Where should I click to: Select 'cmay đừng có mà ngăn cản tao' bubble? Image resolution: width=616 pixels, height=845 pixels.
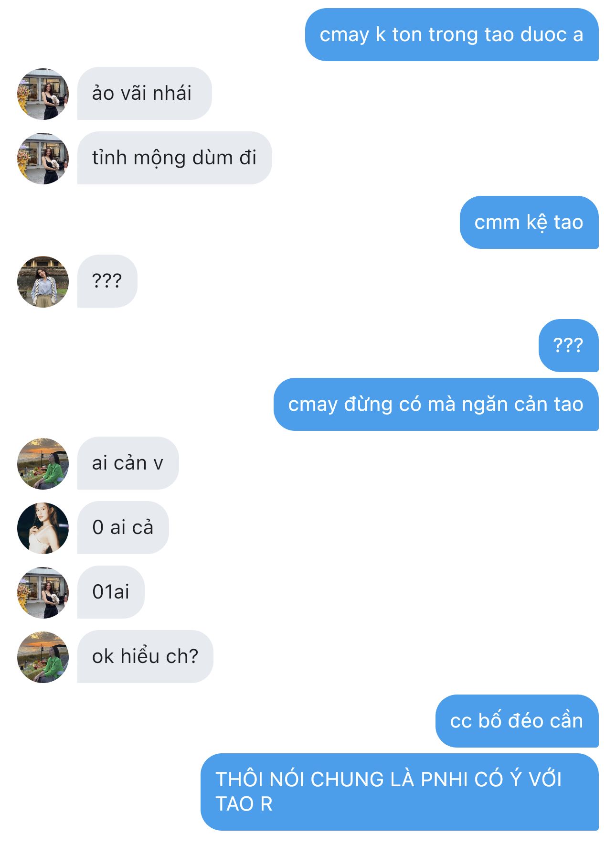(x=436, y=404)
